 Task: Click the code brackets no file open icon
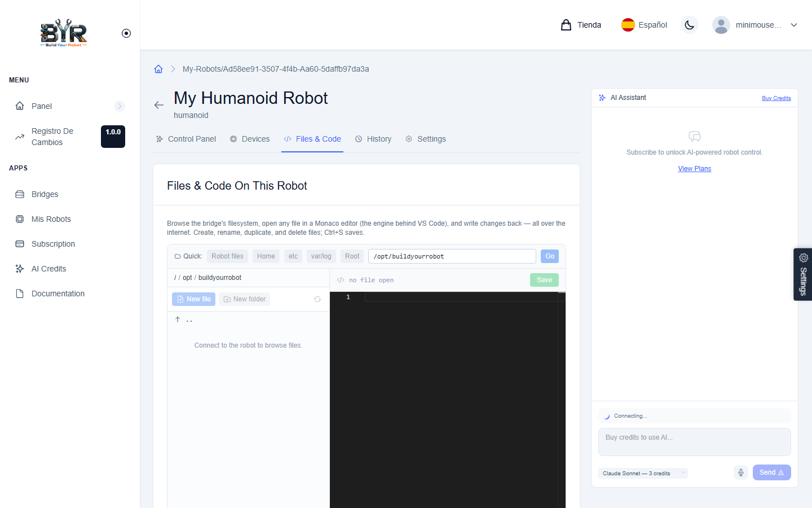pos(341,280)
